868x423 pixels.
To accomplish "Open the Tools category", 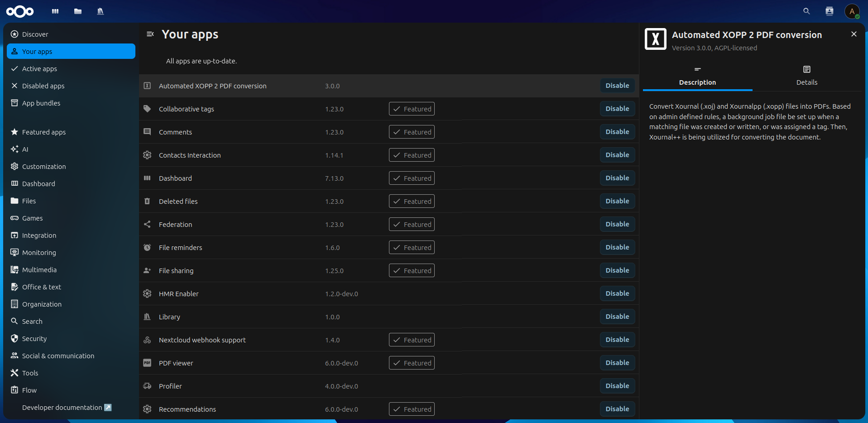I will (x=71, y=373).
